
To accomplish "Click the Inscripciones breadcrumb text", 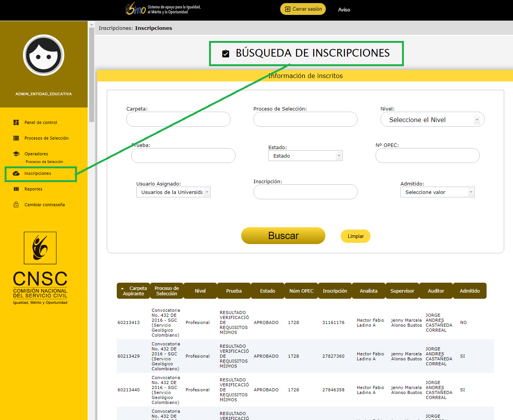I will [154, 28].
